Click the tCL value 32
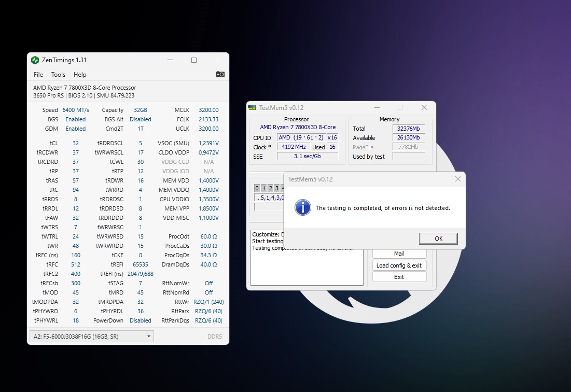This screenshot has width=571, height=392. tap(76, 144)
